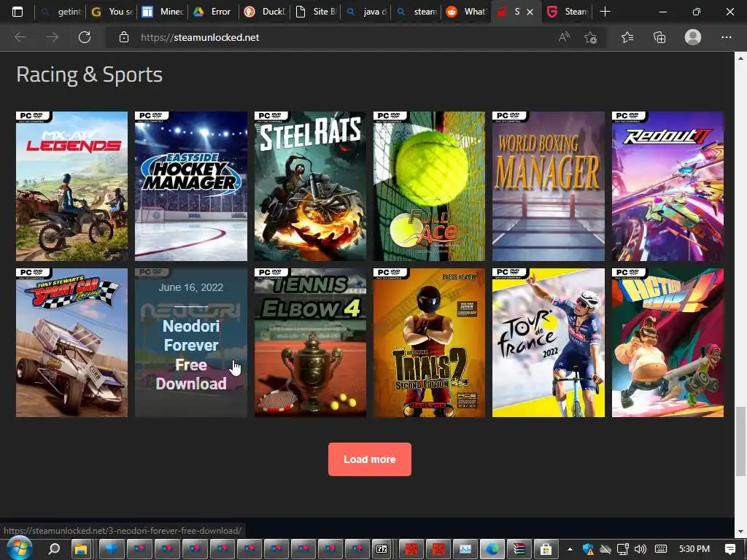This screenshot has width=747, height=560.
Task: Open the touch keyboard tray icon
Action: tap(661, 549)
